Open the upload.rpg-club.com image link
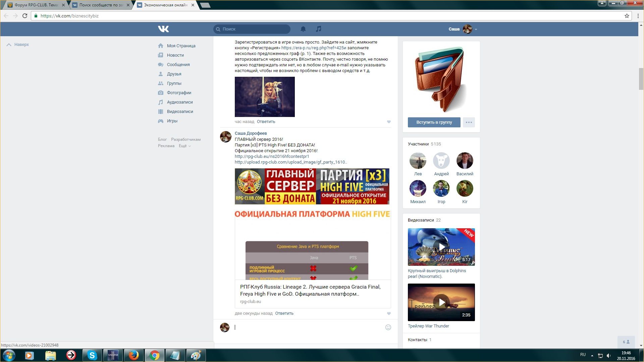 (x=291, y=162)
